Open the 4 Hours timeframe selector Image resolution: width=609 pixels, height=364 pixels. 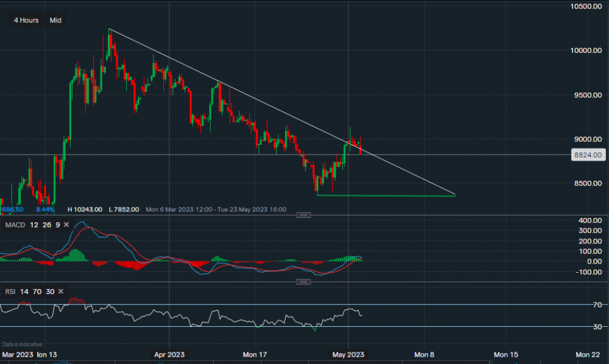[x=26, y=20]
